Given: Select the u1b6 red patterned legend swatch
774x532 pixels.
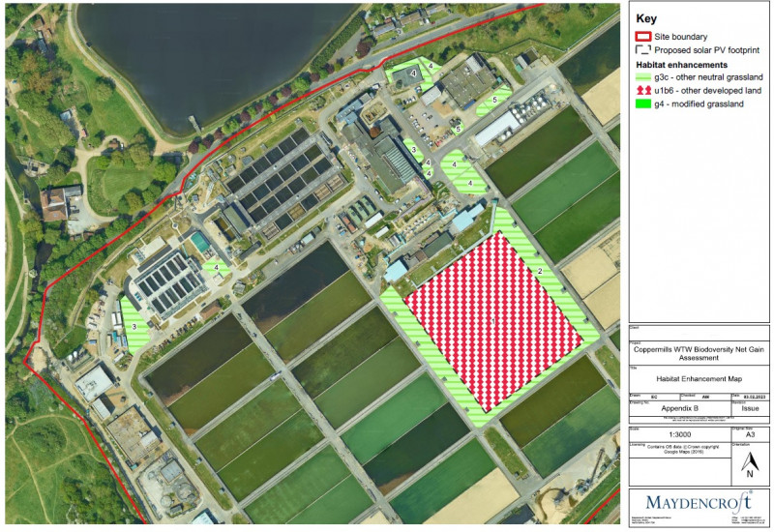Looking at the screenshot, I should (643, 90).
